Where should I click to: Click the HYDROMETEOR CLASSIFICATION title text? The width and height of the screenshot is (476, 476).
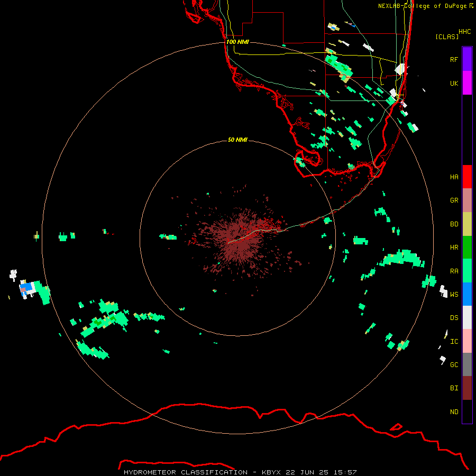pyautogui.click(x=186, y=472)
